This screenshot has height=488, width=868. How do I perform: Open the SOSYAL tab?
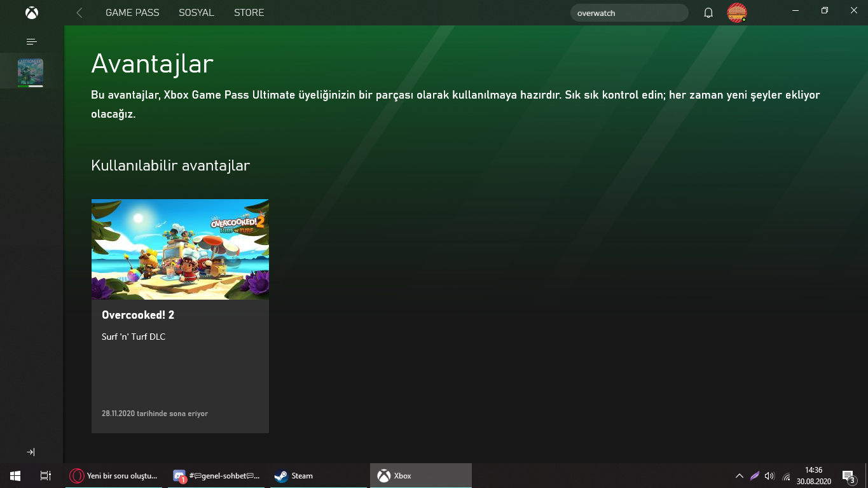196,13
